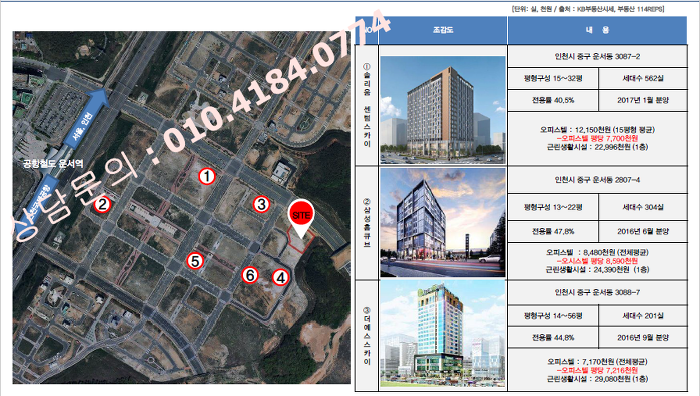
Task: Select the ③ 더예스스카이 row label
Action: click(367, 336)
